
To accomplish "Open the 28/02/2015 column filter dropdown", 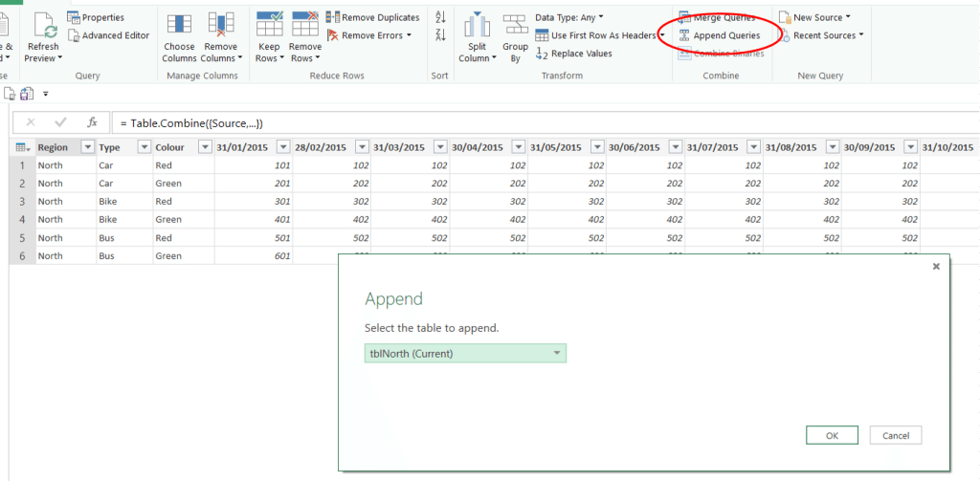I will pos(363,147).
